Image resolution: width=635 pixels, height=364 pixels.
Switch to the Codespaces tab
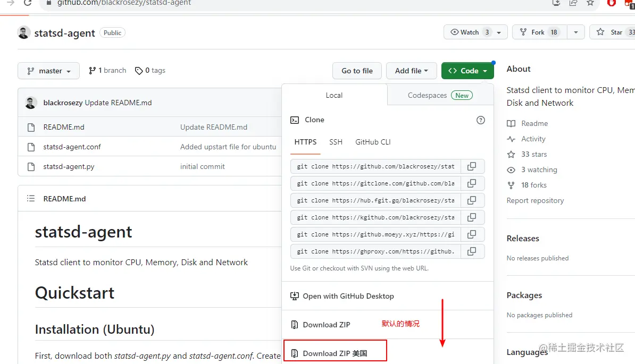click(x=440, y=96)
